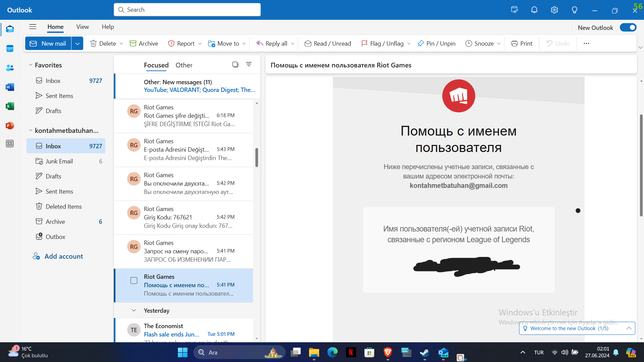Expand the Flag / Unflag dropdown
This screenshot has width=644, height=362.
point(409,44)
